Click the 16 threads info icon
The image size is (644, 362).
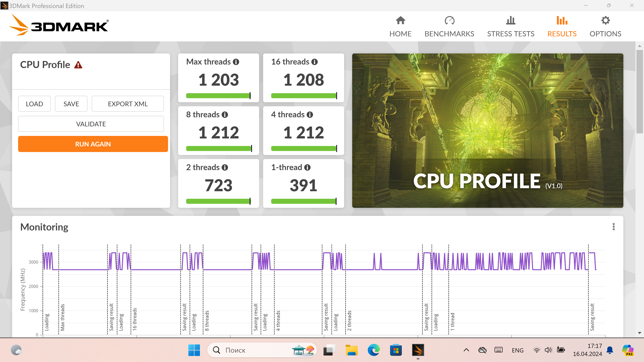coord(314,62)
